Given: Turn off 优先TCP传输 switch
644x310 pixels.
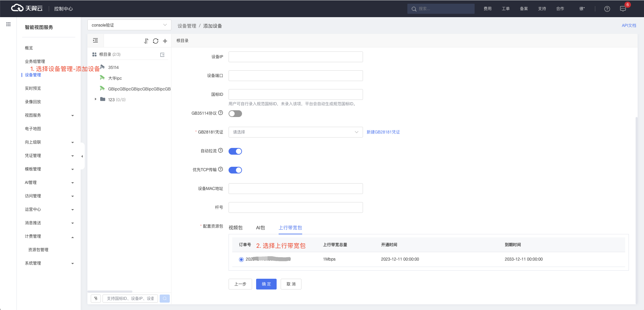Looking at the screenshot, I should point(235,170).
